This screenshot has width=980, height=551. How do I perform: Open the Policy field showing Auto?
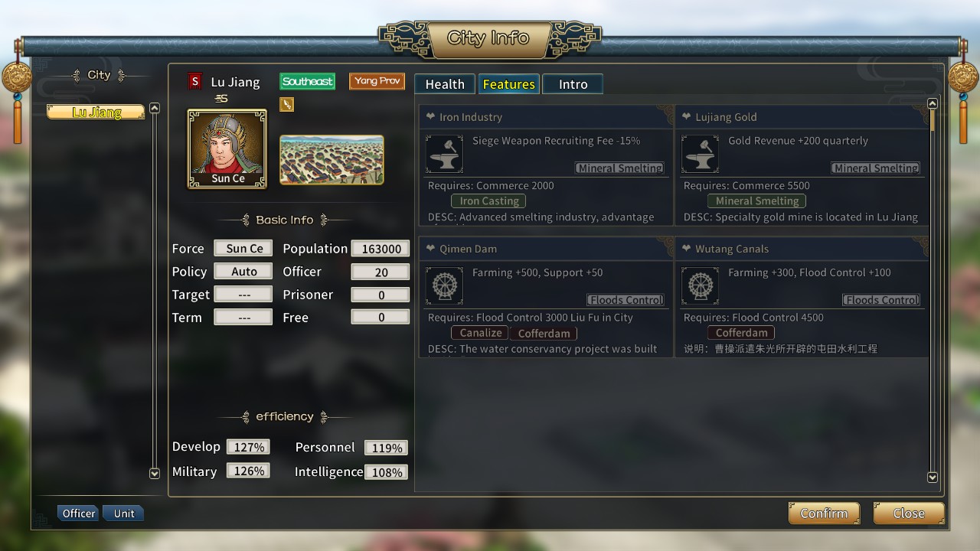(243, 272)
